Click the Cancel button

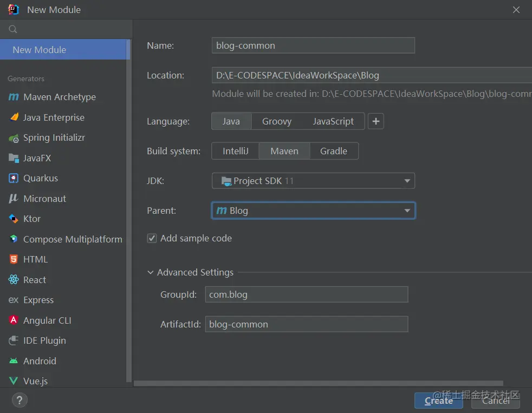click(496, 401)
